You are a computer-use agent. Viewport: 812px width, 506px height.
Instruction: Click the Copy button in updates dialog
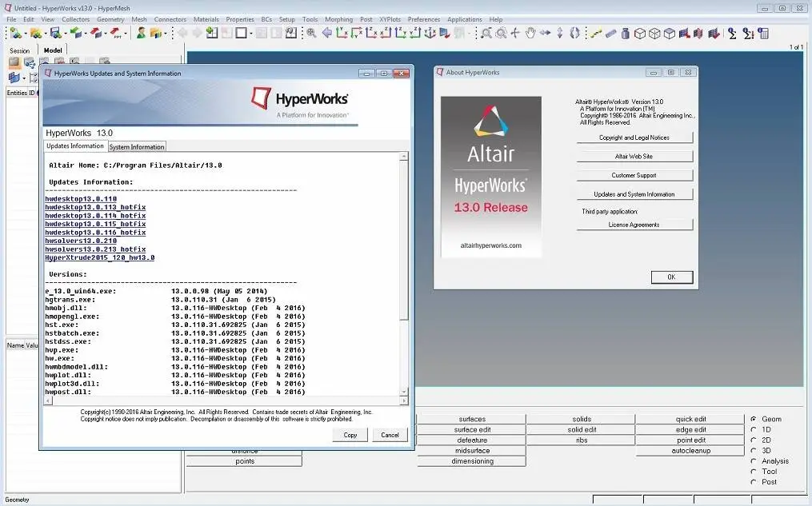point(350,435)
